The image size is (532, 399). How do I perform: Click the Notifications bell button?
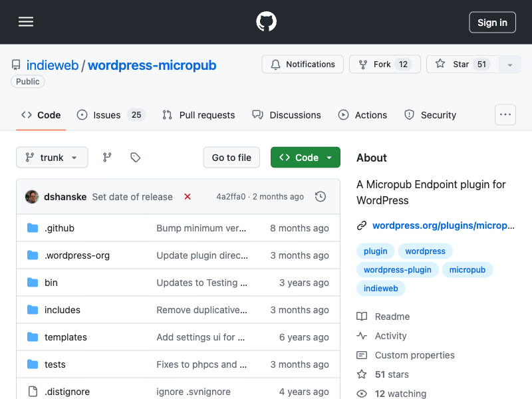[303, 64]
